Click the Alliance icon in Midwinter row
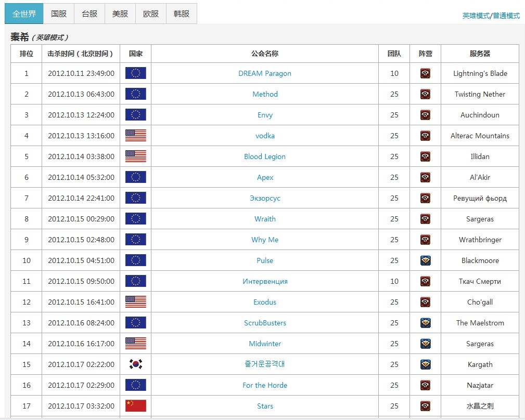 point(425,344)
